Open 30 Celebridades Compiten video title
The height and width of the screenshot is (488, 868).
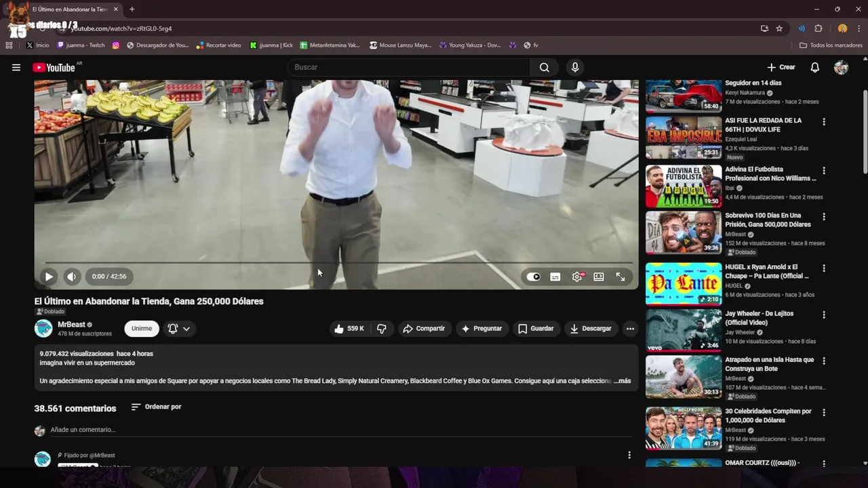(x=768, y=415)
